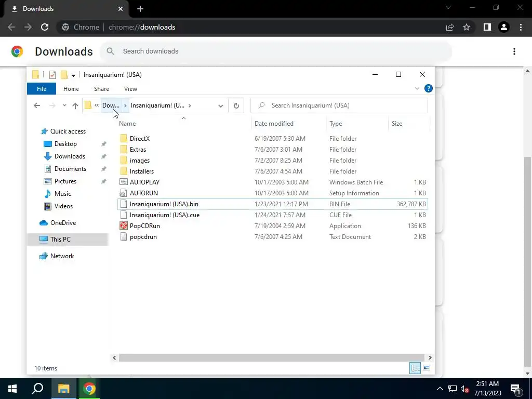Open taskbar search magnifier
Viewport: 532px width, 399px height.
[37, 389]
